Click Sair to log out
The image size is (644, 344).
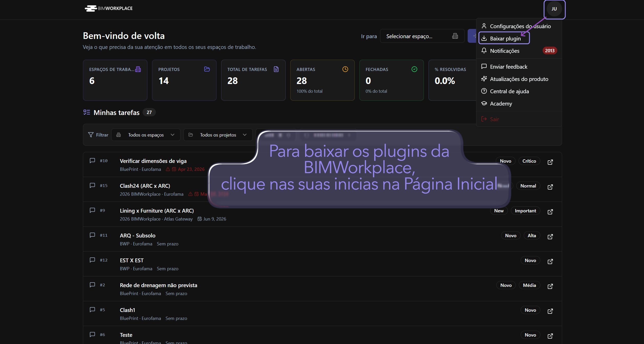(519, 119)
